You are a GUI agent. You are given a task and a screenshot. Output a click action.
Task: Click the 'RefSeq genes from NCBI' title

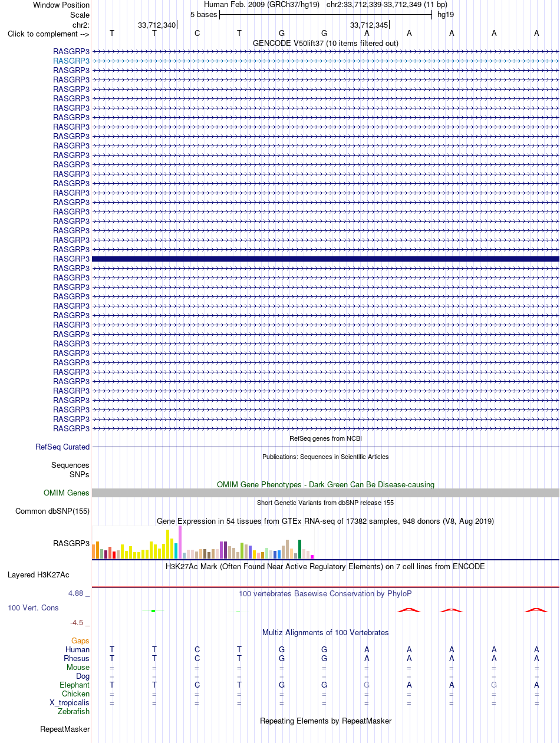[325, 438]
